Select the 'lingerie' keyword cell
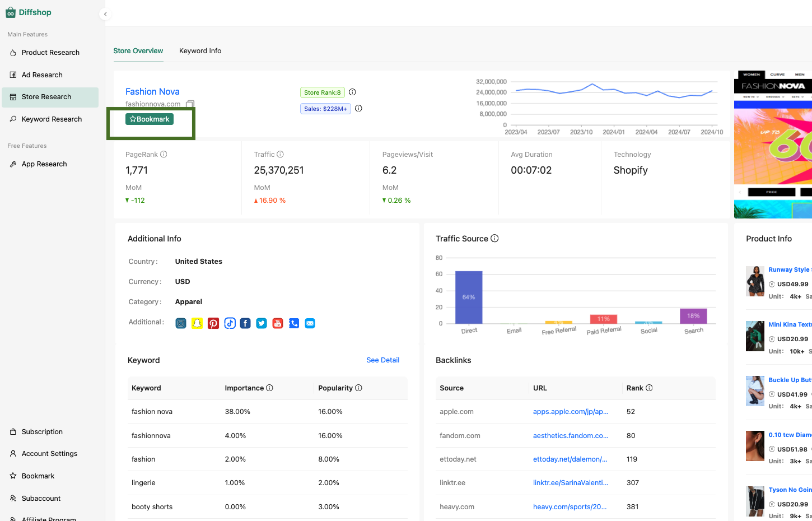 (x=143, y=483)
